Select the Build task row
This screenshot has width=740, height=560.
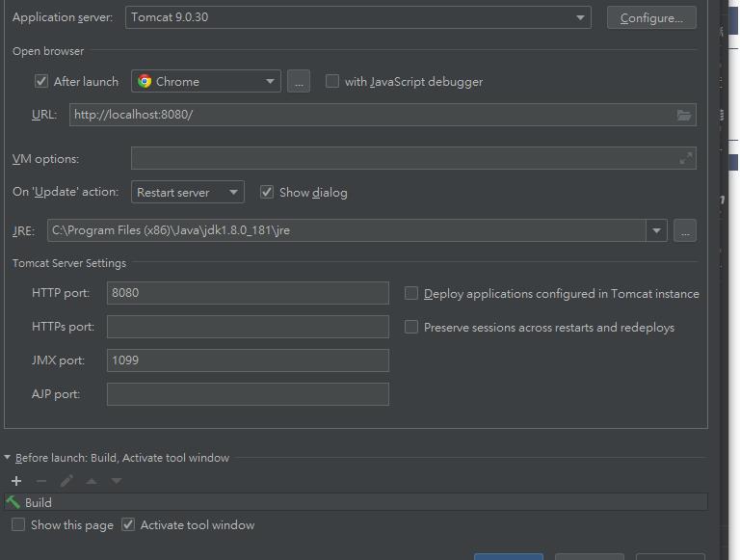tap(356, 502)
